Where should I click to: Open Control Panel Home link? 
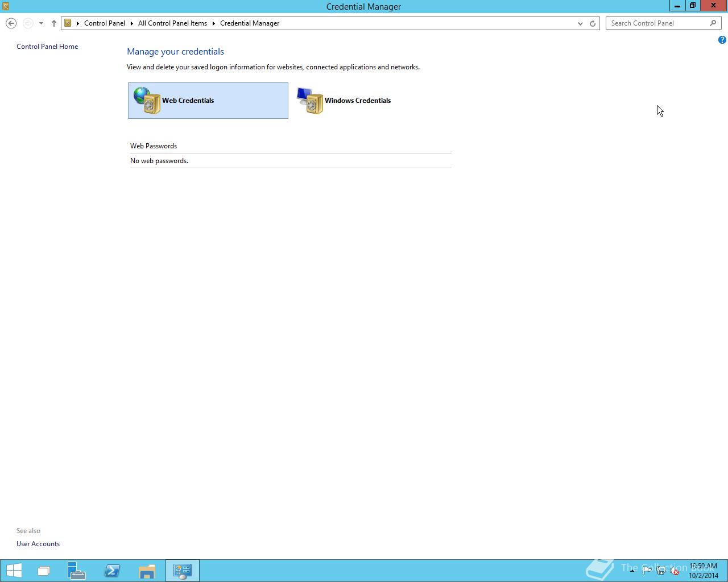[47, 47]
